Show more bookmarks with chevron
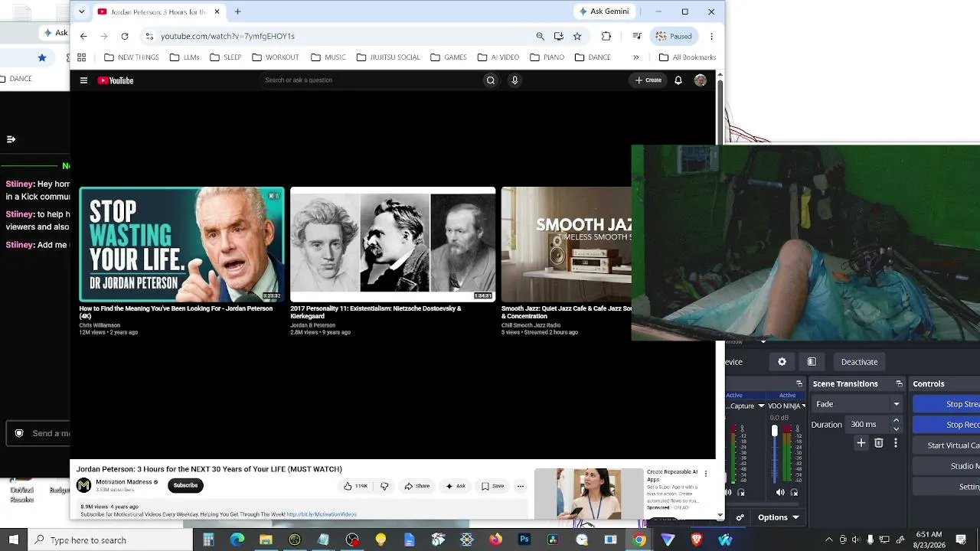 point(635,57)
